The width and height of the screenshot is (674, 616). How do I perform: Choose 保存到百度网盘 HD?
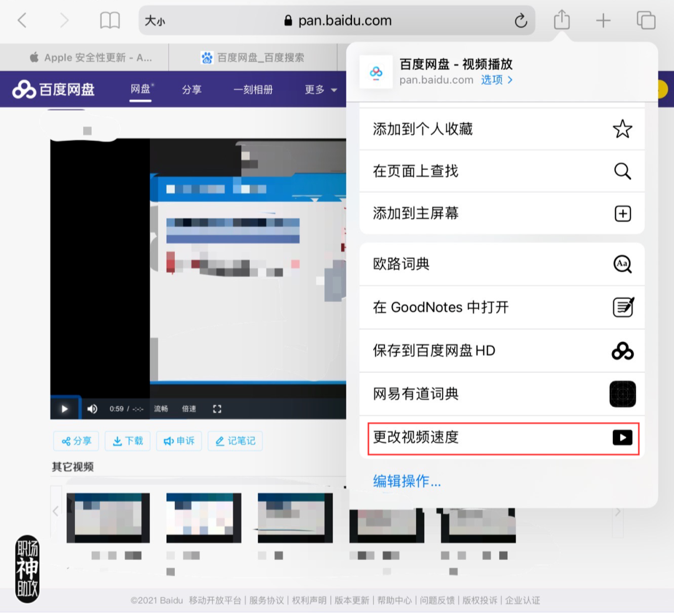[x=502, y=351]
